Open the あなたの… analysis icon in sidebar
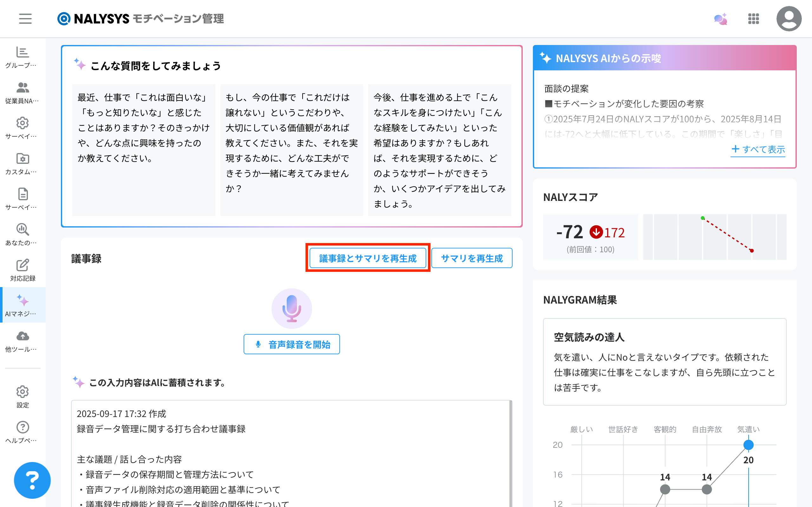The image size is (812, 507). click(x=23, y=234)
